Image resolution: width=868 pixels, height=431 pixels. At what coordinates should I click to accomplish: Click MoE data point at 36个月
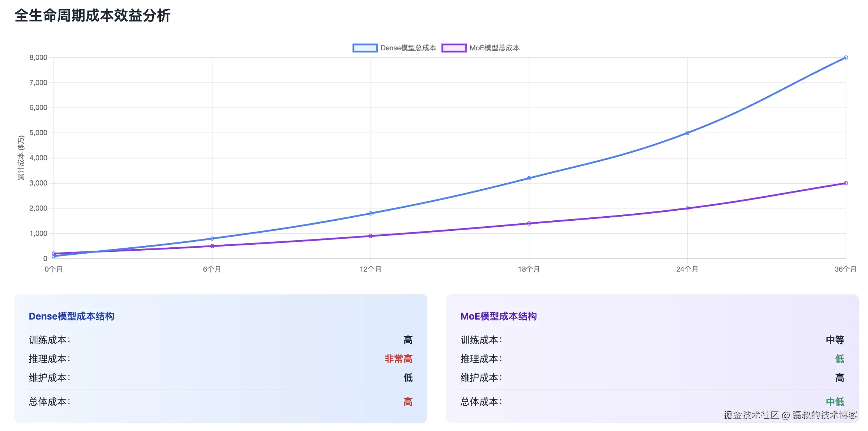(x=846, y=183)
